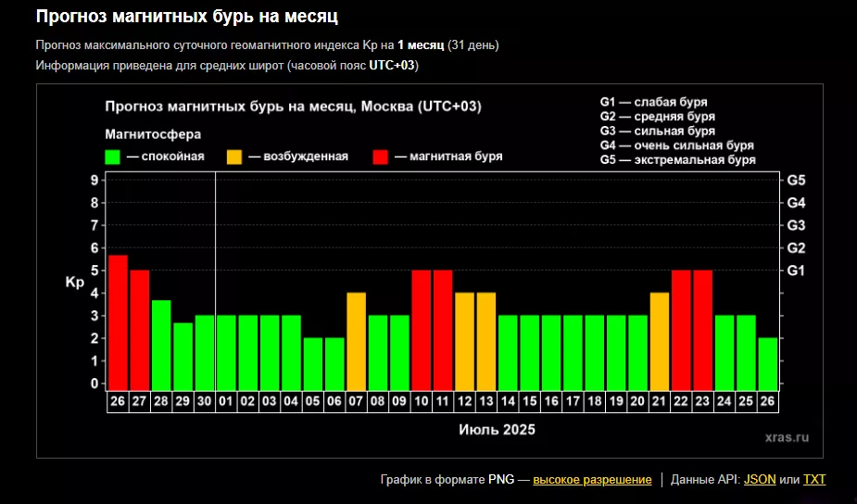857x504 pixels.
Task: Open the TXT API data link
Action: click(814, 479)
